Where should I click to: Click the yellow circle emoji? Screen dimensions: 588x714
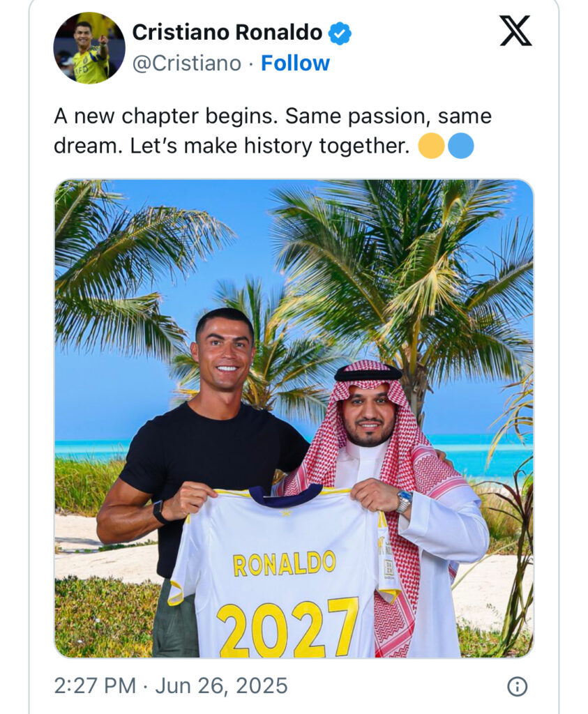431,146
